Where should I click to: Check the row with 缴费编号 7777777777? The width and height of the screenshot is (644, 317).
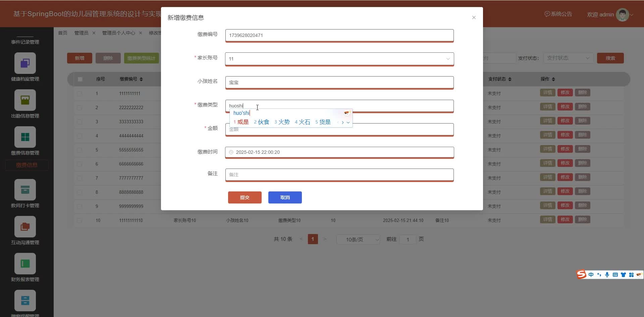pyautogui.click(x=79, y=178)
